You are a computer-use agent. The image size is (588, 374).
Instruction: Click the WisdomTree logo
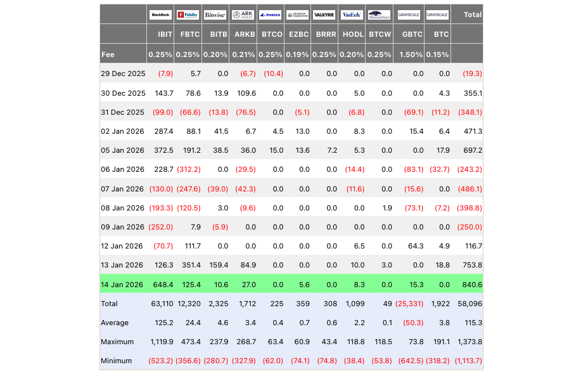380,15
